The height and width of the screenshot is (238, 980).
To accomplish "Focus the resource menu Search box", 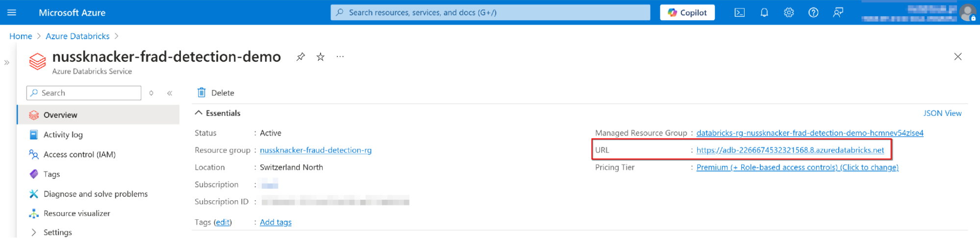I will tap(84, 93).
